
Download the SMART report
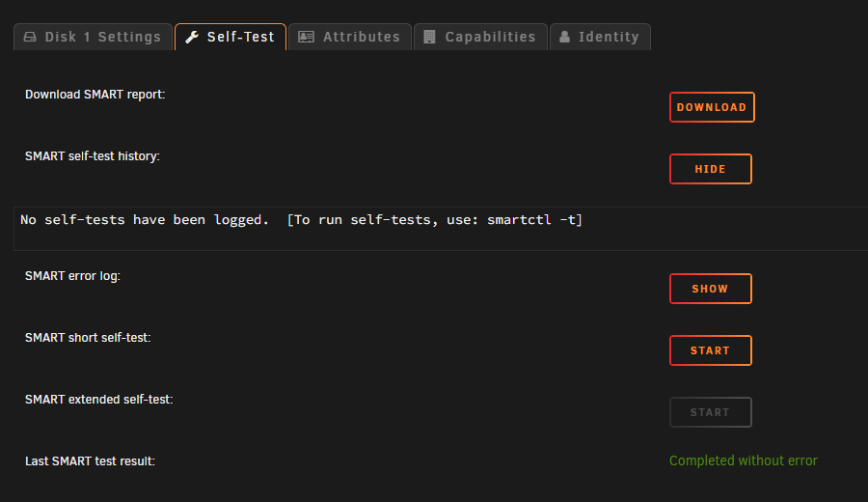tap(712, 107)
